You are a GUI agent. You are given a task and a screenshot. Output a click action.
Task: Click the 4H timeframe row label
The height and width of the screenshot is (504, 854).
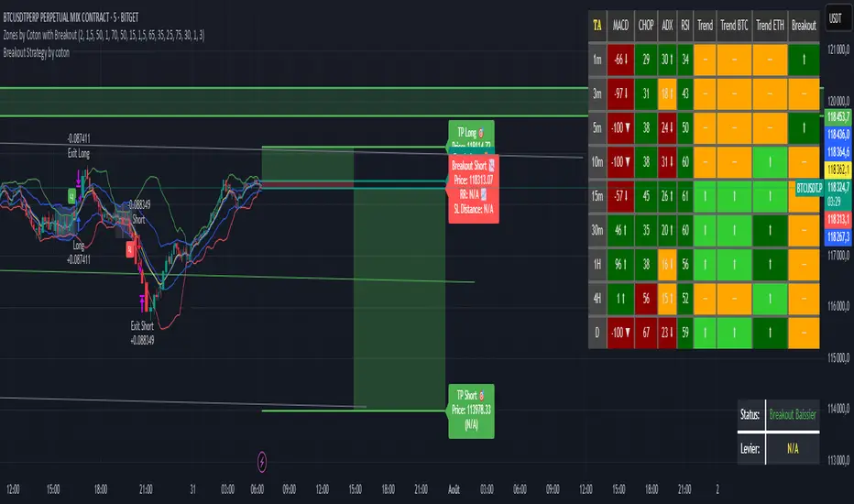tap(597, 299)
